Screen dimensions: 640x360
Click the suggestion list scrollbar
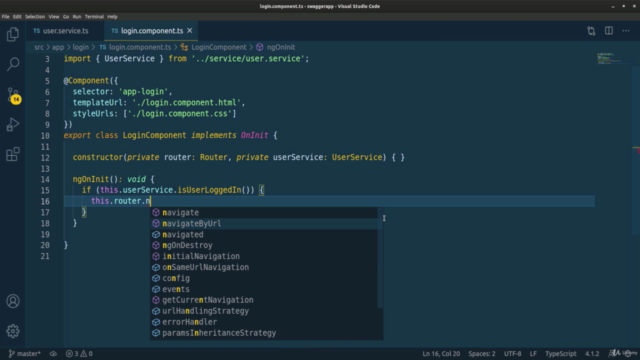[380, 257]
